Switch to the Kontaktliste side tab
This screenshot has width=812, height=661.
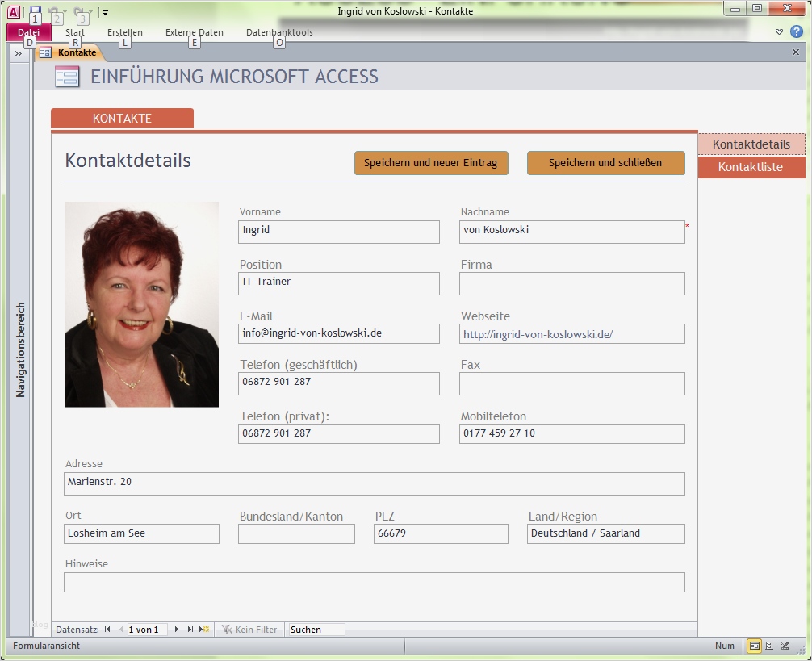click(x=751, y=167)
